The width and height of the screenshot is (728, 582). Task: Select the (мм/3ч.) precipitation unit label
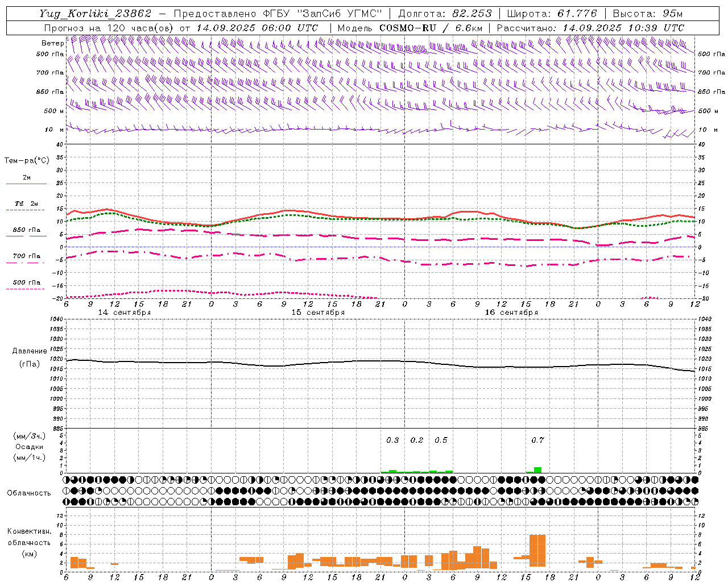tap(30, 436)
